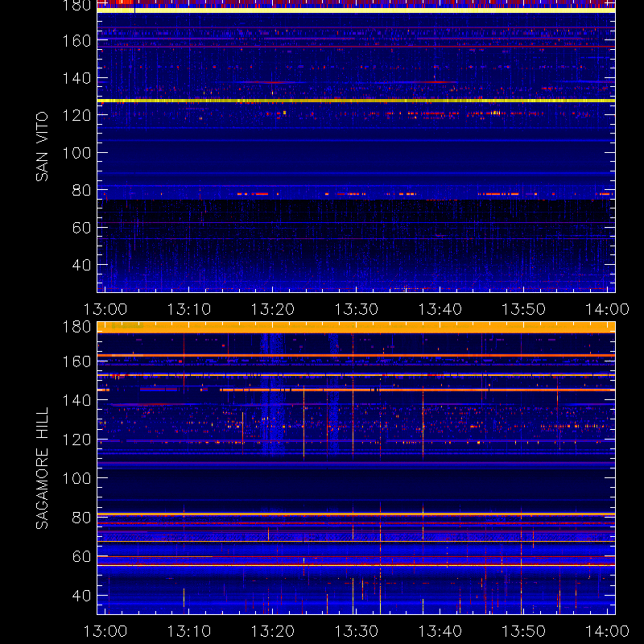Click 14:00 time label under SAN VITO plot
Image resolution: width=644 pixels, height=644 pixels.
coord(608,309)
